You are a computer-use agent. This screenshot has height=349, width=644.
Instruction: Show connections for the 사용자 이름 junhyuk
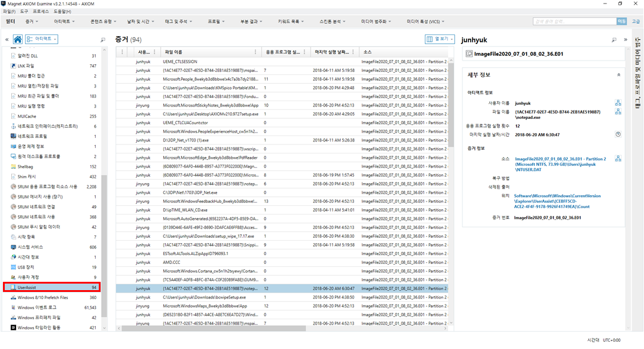coord(618,103)
